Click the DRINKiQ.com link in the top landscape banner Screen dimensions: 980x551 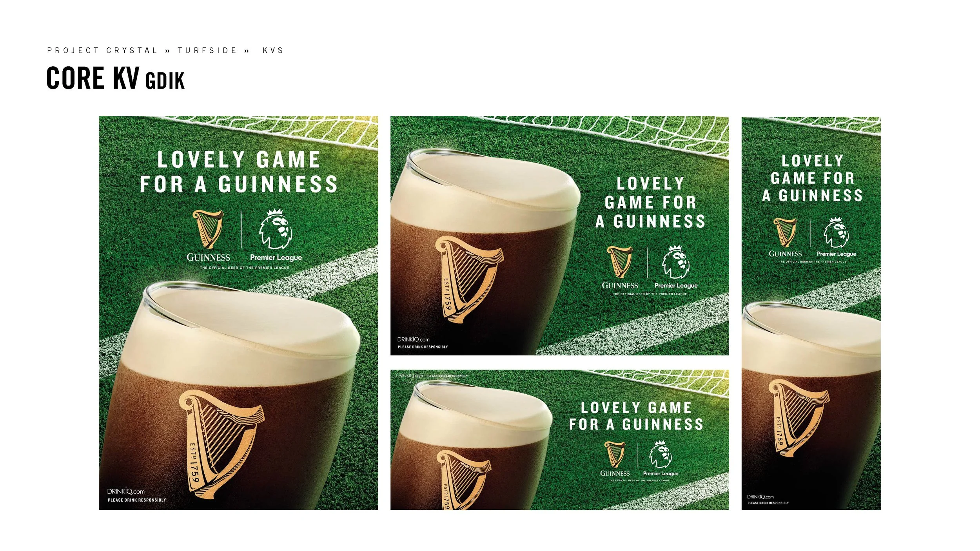[413, 339]
